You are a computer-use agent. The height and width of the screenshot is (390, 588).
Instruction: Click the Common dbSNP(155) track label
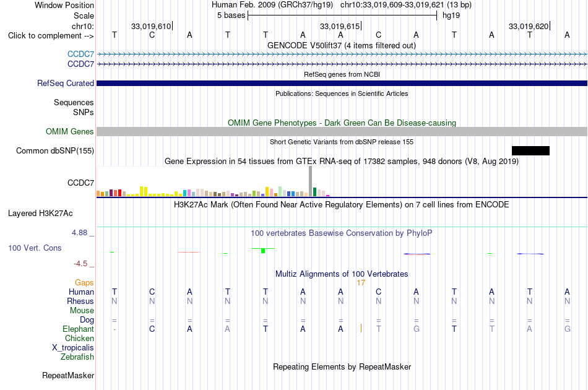[55, 151]
